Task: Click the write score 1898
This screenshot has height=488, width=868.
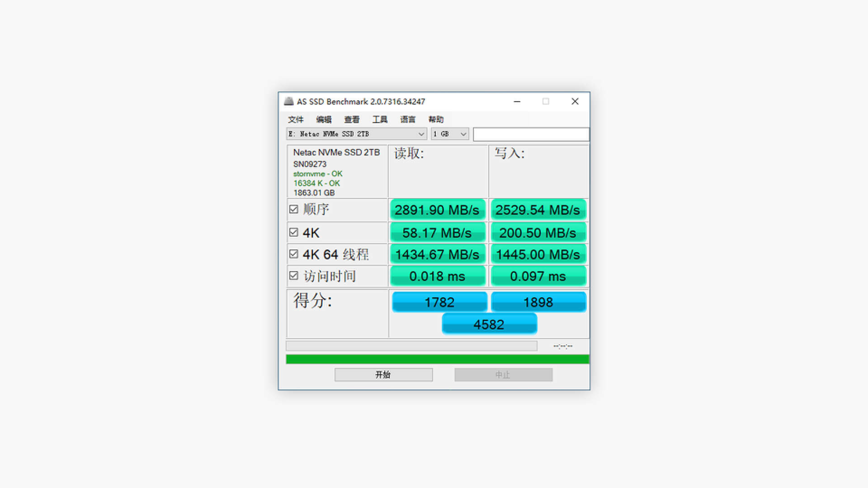Action: pyautogui.click(x=538, y=302)
